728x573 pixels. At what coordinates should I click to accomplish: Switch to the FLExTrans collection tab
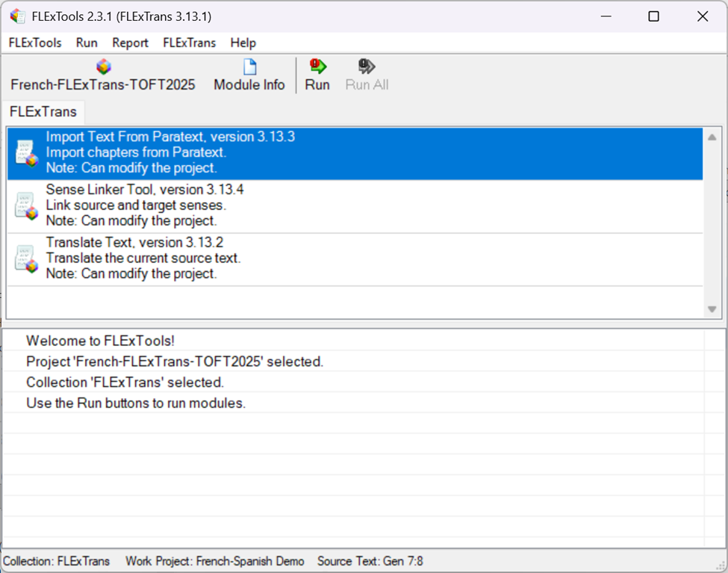[43, 112]
